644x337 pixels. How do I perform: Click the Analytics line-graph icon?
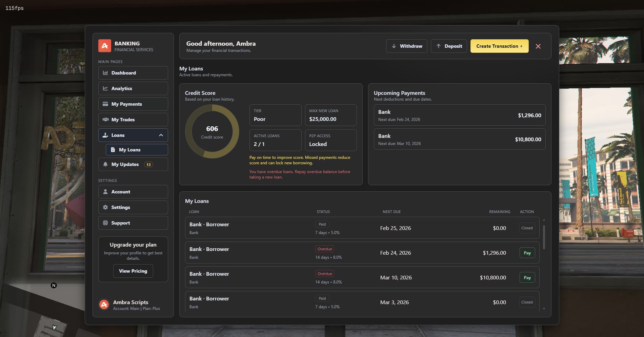point(105,88)
